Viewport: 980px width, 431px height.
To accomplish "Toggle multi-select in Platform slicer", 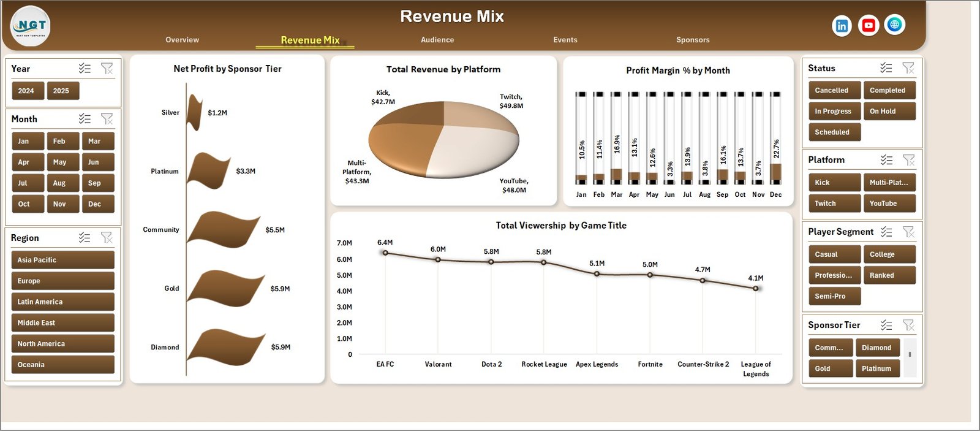I will point(886,160).
